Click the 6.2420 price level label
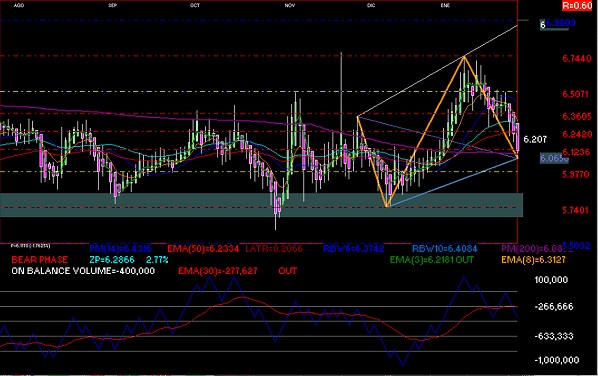 (577, 134)
